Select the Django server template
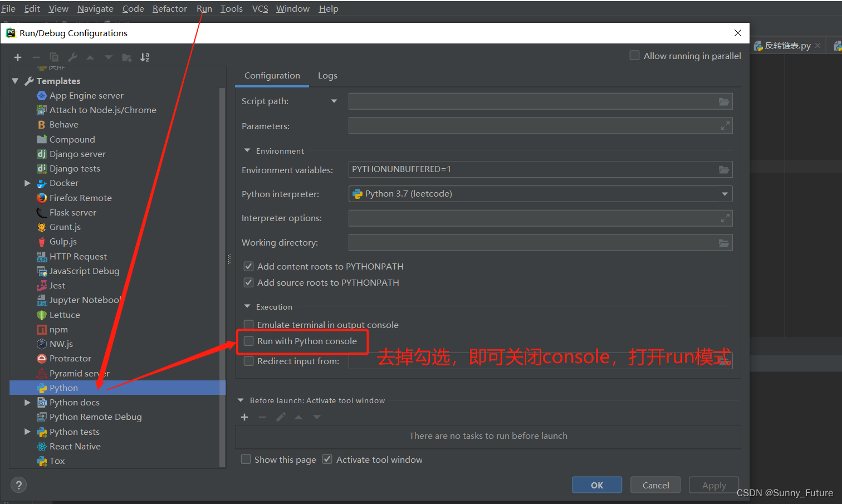842x504 pixels. (77, 154)
